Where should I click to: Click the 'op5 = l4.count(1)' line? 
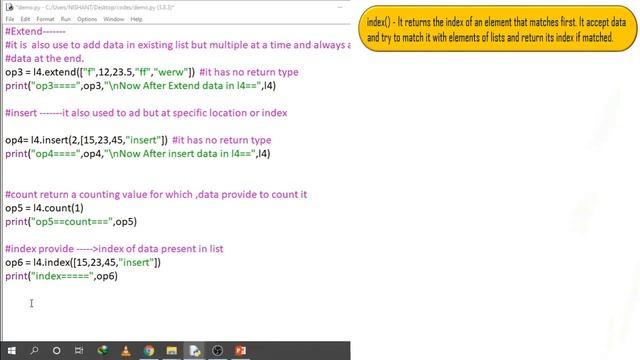pos(44,208)
